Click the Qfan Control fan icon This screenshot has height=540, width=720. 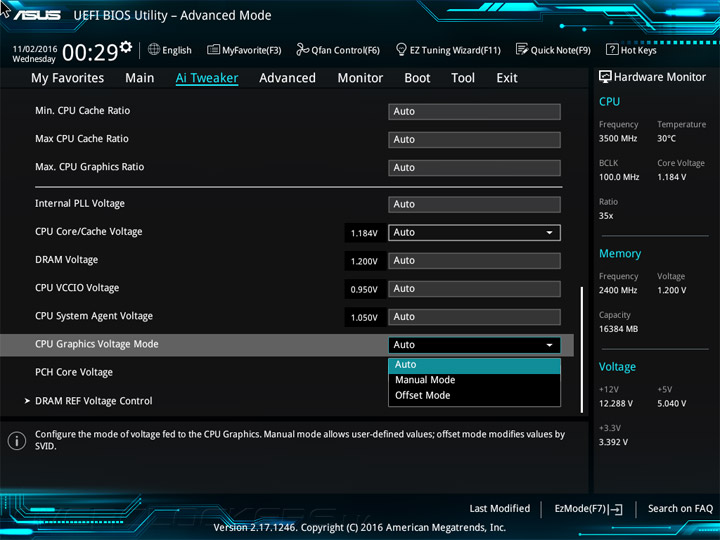click(x=303, y=49)
